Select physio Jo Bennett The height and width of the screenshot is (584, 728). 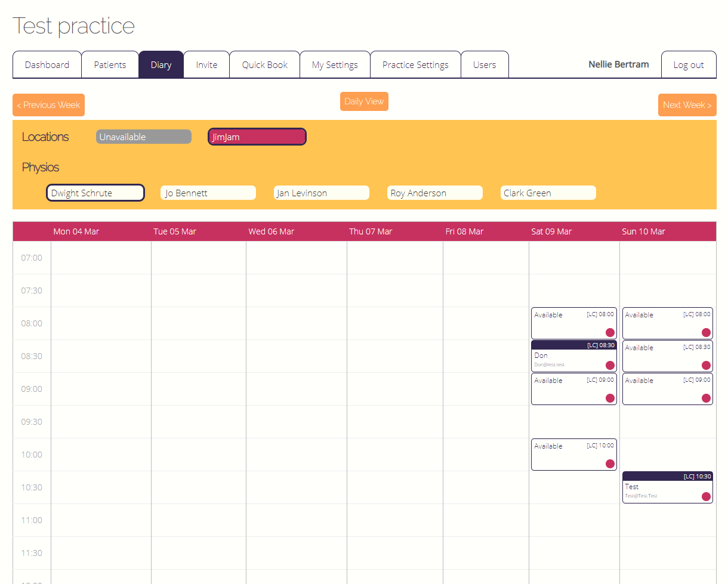pyautogui.click(x=208, y=193)
